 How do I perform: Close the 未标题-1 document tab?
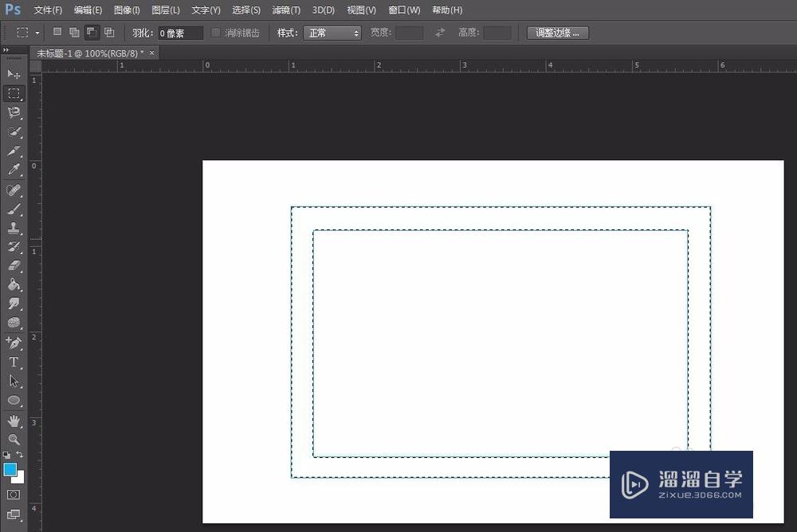coord(151,53)
